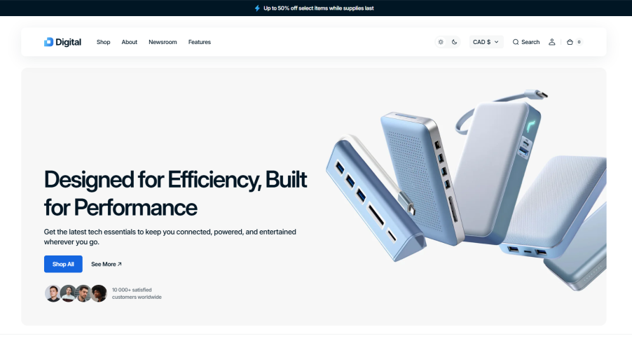Click the Digital brand name text
The image size is (632, 364).
click(x=69, y=42)
